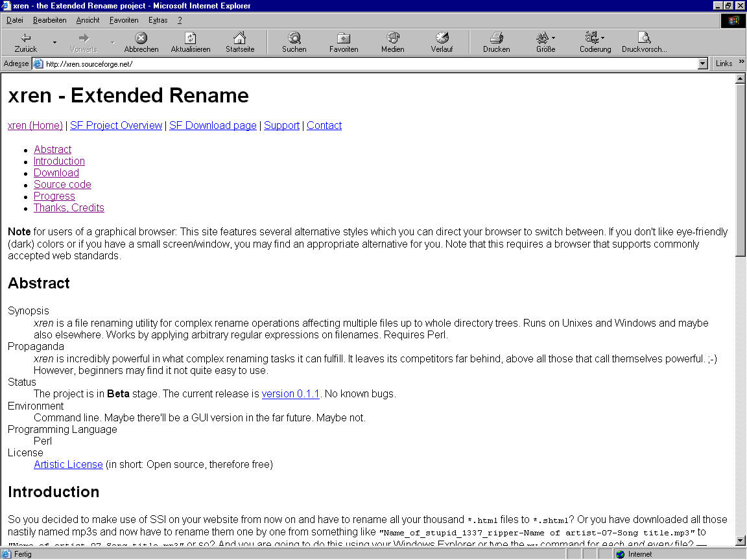Open the Favoriten toolbar icon

(x=343, y=38)
